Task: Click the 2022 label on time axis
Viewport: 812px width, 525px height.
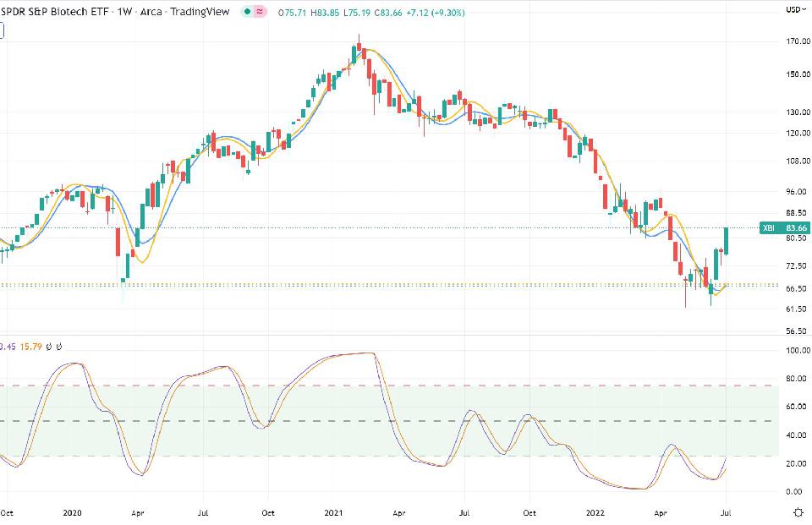Action: (595, 512)
